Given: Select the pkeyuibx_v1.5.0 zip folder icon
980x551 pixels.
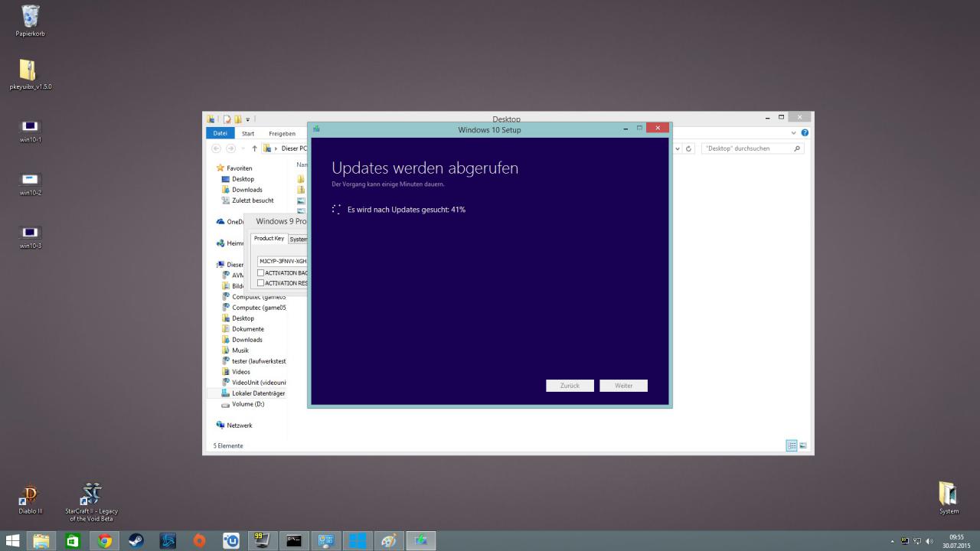Looking at the screenshot, I should (30, 75).
